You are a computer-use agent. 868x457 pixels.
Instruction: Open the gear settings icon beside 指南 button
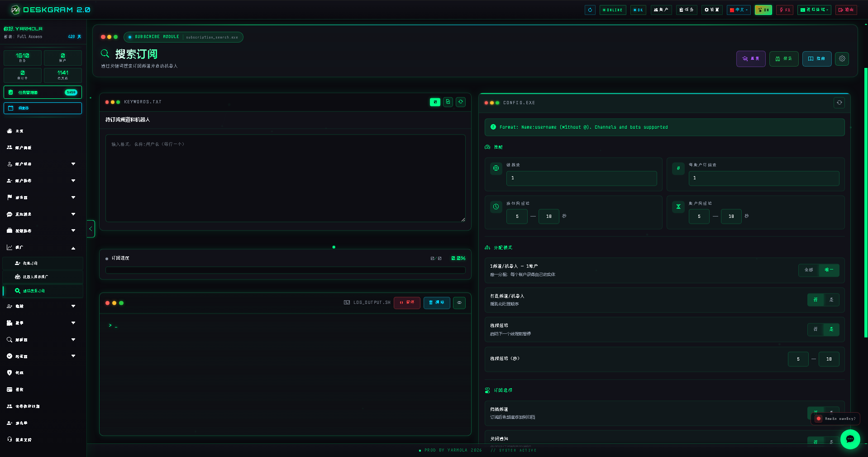pyautogui.click(x=842, y=58)
